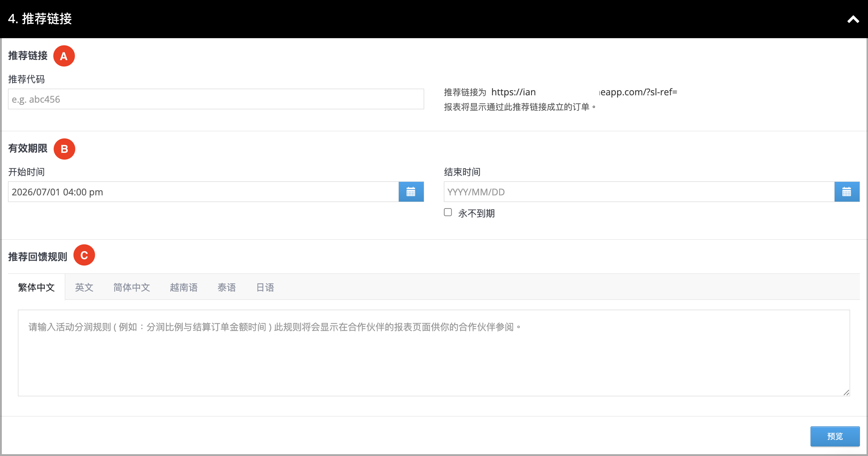The height and width of the screenshot is (456, 868).
Task: Click the 分润规则 text area
Action: pyautogui.click(x=434, y=353)
